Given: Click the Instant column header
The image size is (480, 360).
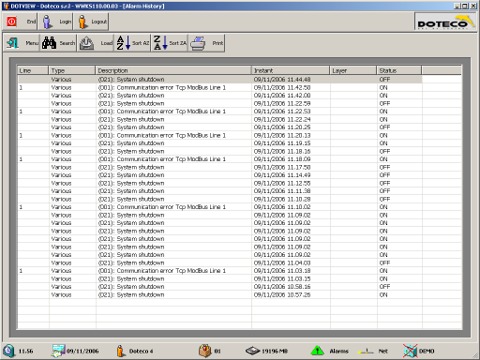Looking at the screenshot, I should coord(291,70).
